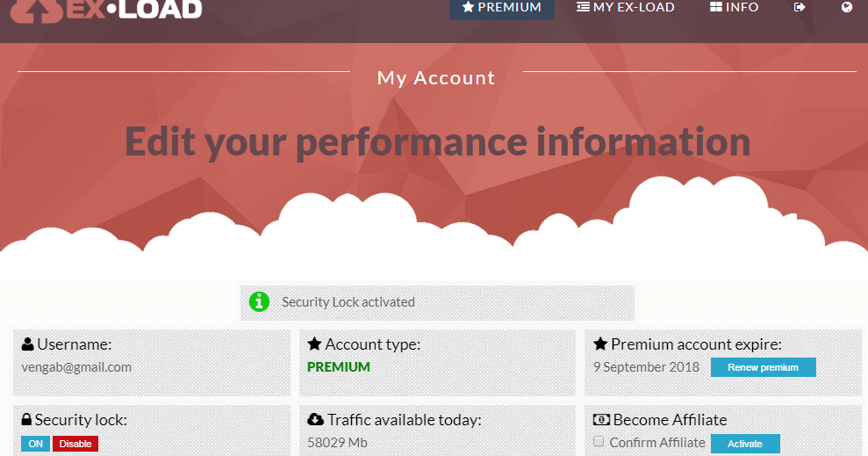Open the My Ex-Load menu

[626, 8]
